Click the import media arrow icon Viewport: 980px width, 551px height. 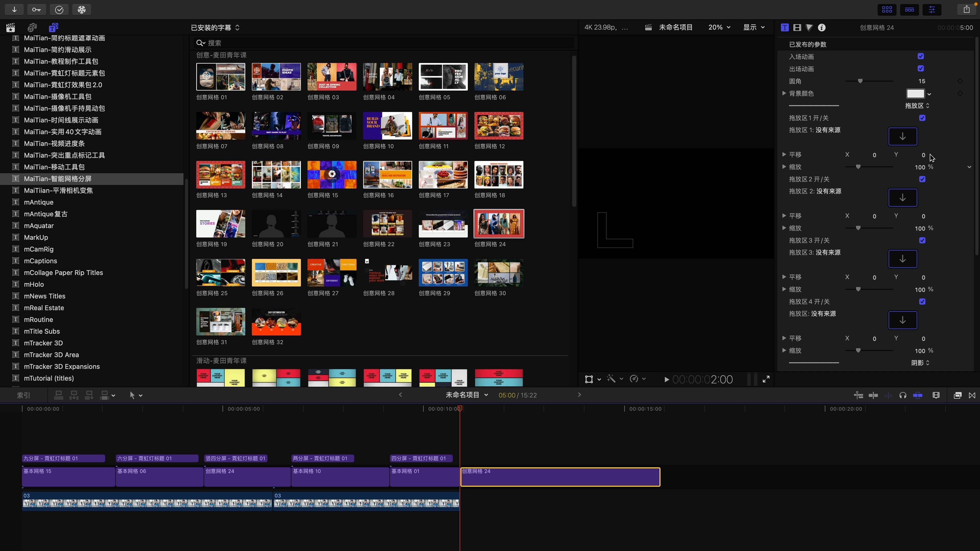pyautogui.click(x=14, y=9)
